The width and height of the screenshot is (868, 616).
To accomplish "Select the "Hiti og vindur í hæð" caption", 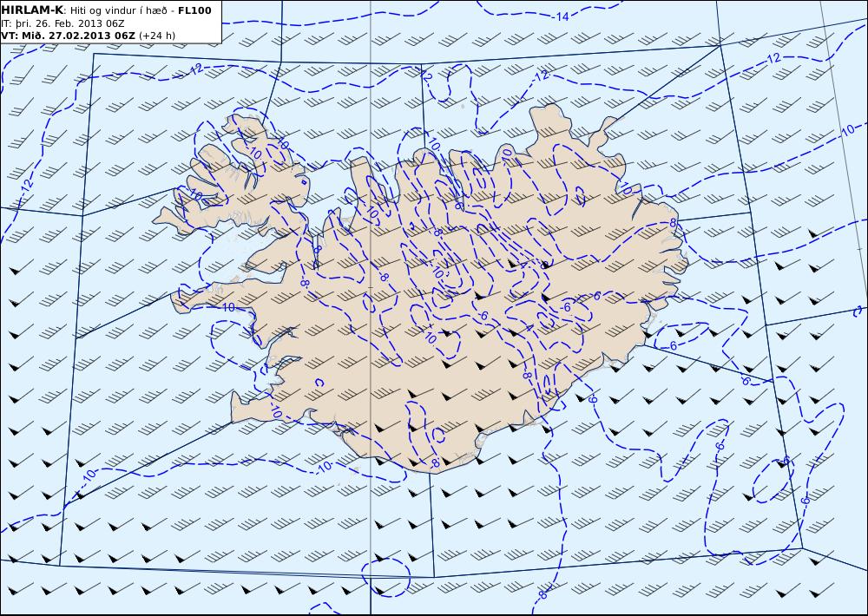I will 118,10.
